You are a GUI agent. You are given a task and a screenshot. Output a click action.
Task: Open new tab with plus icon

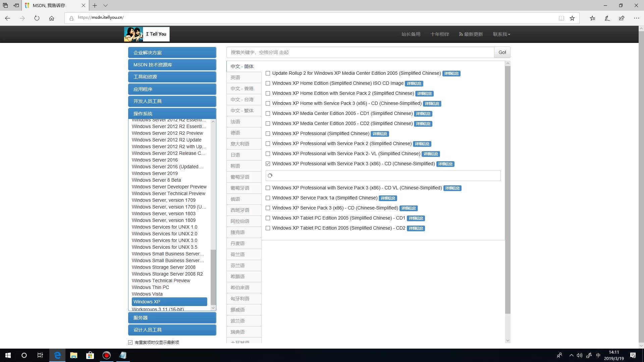click(x=95, y=5)
